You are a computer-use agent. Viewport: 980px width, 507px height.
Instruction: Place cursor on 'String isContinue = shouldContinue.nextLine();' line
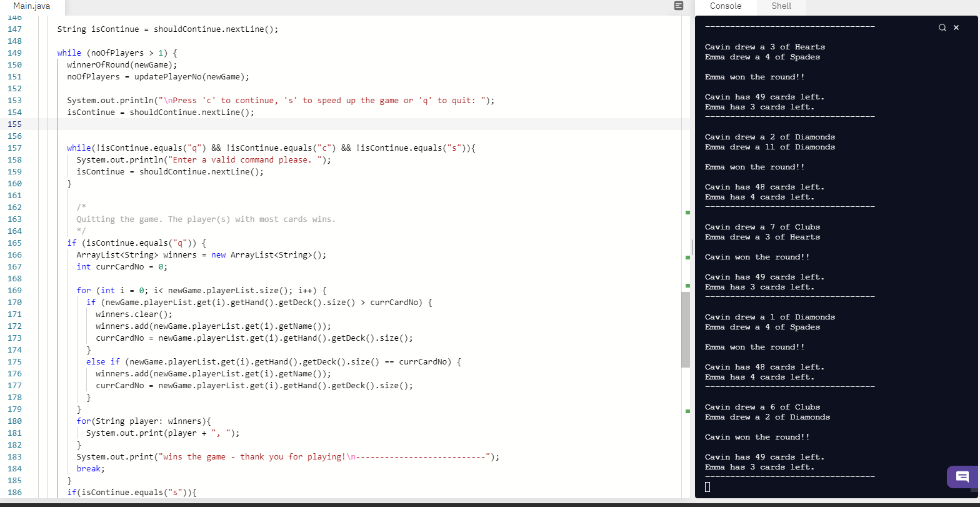tap(167, 29)
